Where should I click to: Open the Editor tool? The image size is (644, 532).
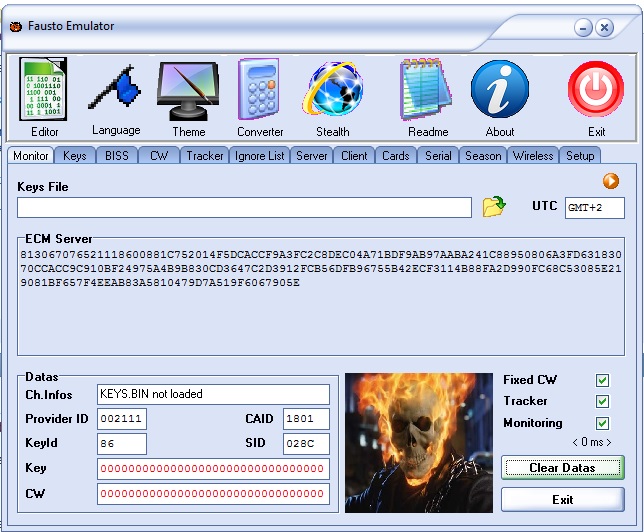click(44, 89)
